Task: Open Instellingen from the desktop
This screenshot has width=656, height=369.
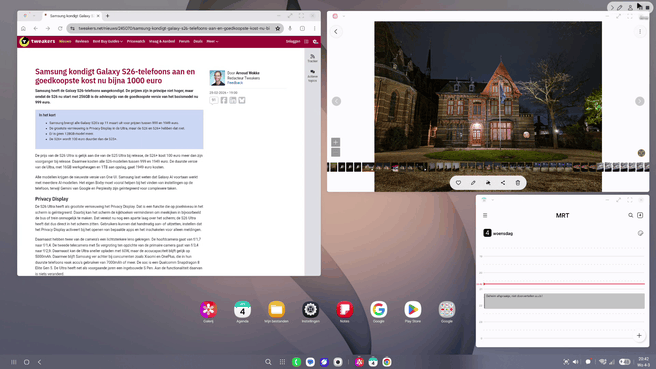Action: click(310, 312)
